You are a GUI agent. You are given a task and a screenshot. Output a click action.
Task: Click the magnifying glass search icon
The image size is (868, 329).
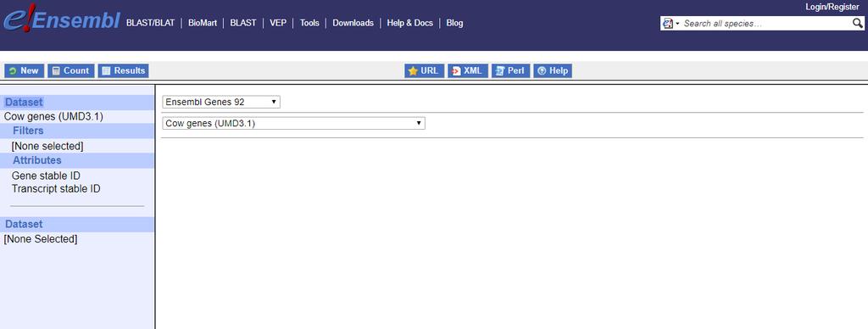[x=857, y=23]
